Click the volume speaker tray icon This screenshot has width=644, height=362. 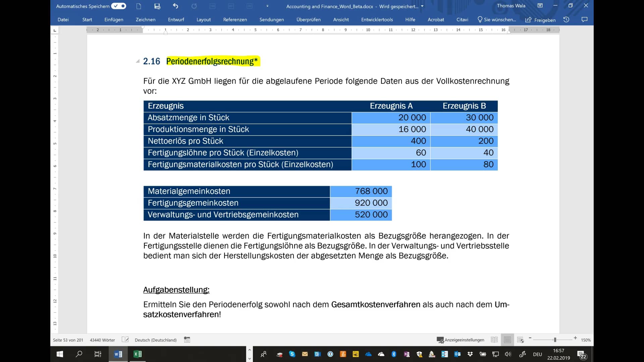point(508,354)
